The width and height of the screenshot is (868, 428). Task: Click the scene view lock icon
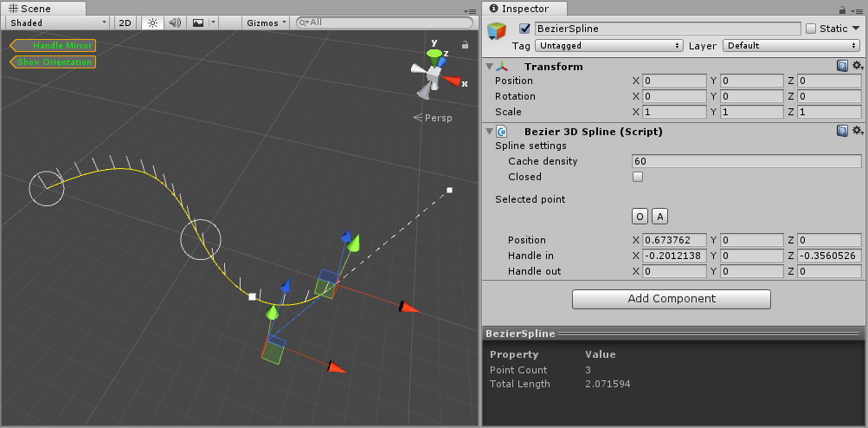465,45
